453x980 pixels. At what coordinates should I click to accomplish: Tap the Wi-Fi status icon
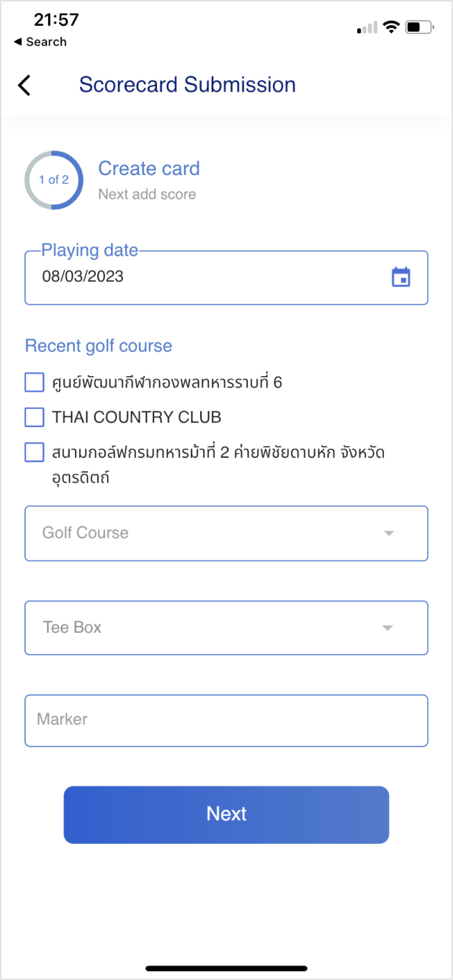click(391, 27)
